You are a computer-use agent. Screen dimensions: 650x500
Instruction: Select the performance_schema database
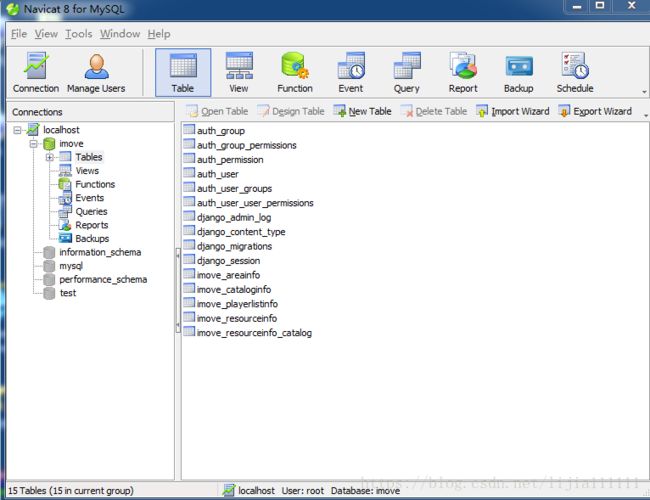(103, 279)
